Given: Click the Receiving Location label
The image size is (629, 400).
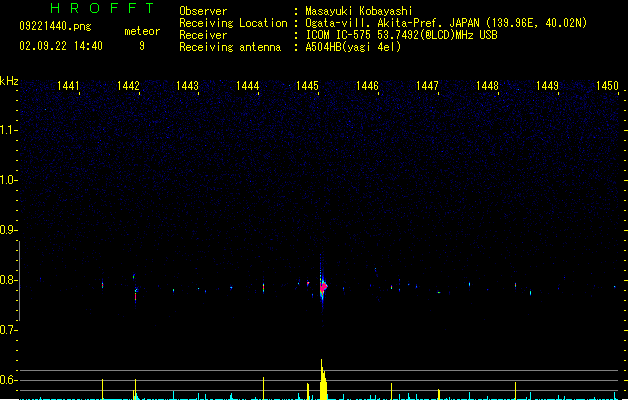Looking at the screenshot, I should 233,23.
